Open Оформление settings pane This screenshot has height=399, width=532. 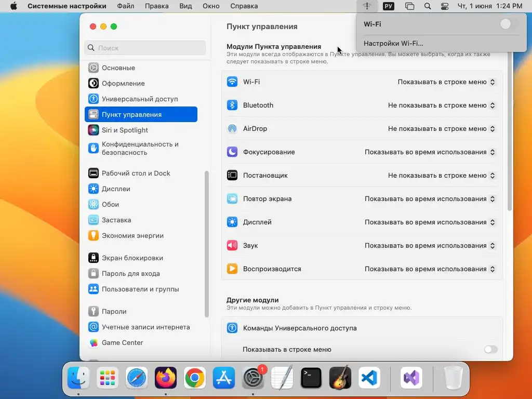tap(141, 83)
